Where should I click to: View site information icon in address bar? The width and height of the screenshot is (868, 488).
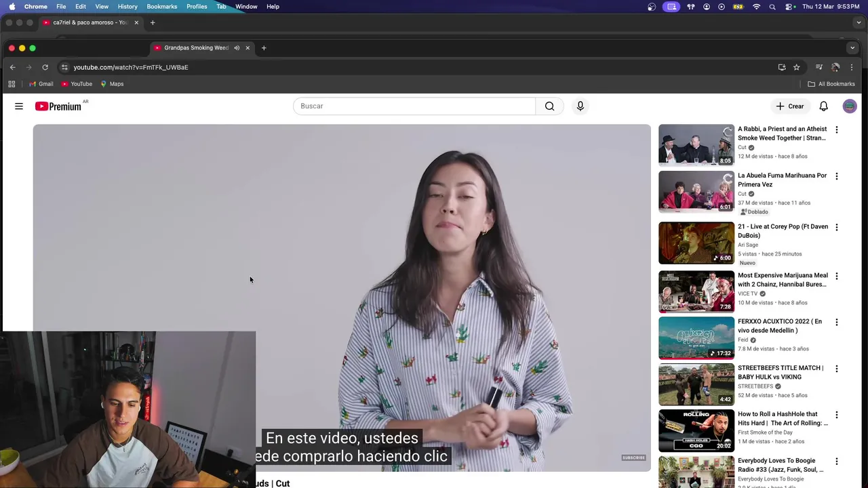64,67
